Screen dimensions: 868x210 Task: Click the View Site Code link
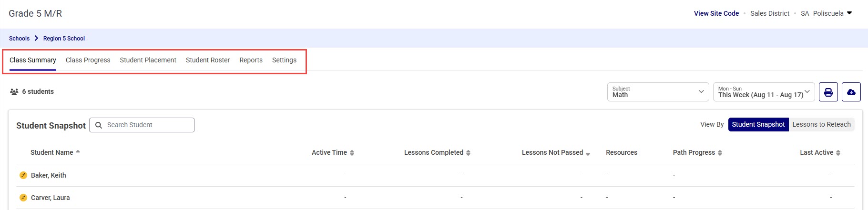(716, 13)
